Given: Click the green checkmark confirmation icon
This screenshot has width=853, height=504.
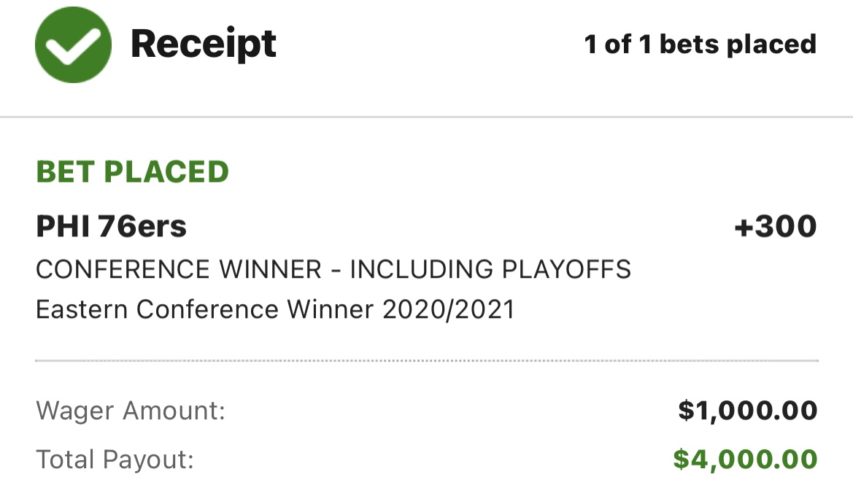Looking at the screenshot, I should tap(73, 44).
